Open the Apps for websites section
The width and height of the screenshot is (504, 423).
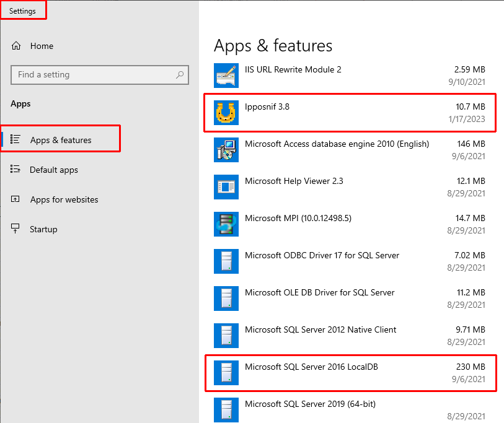coord(64,199)
